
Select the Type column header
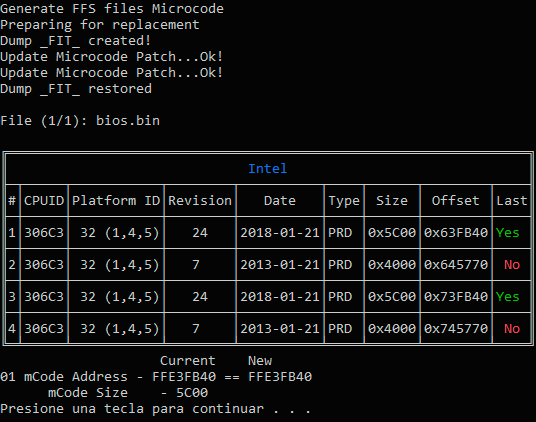click(x=344, y=201)
